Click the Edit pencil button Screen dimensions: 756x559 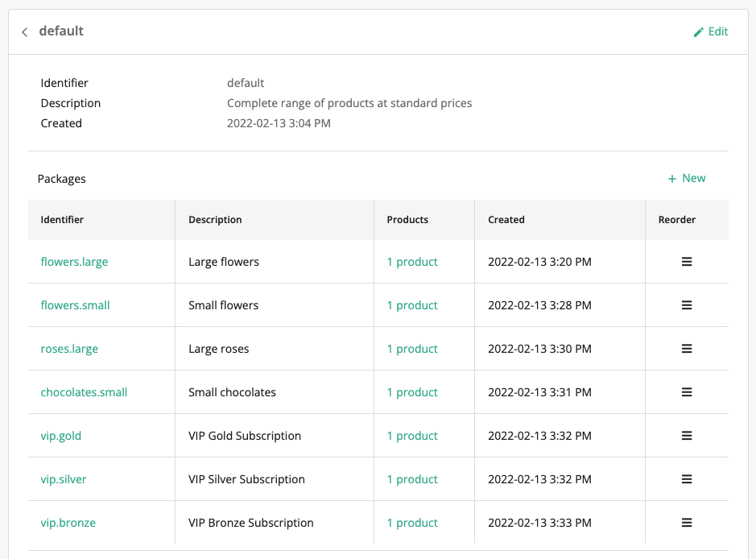(x=710, y=31)
